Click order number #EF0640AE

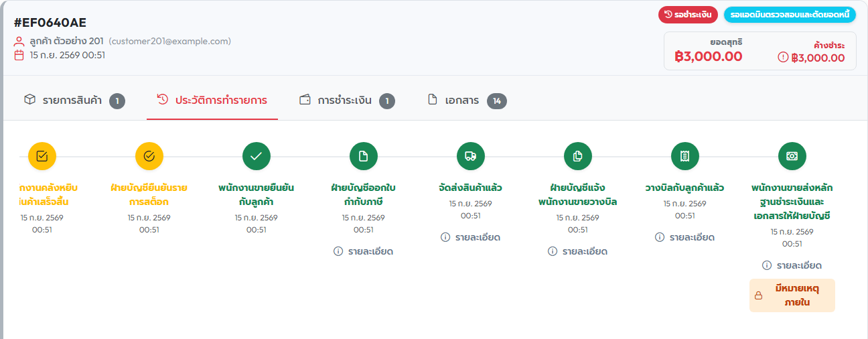pos(50,23)
